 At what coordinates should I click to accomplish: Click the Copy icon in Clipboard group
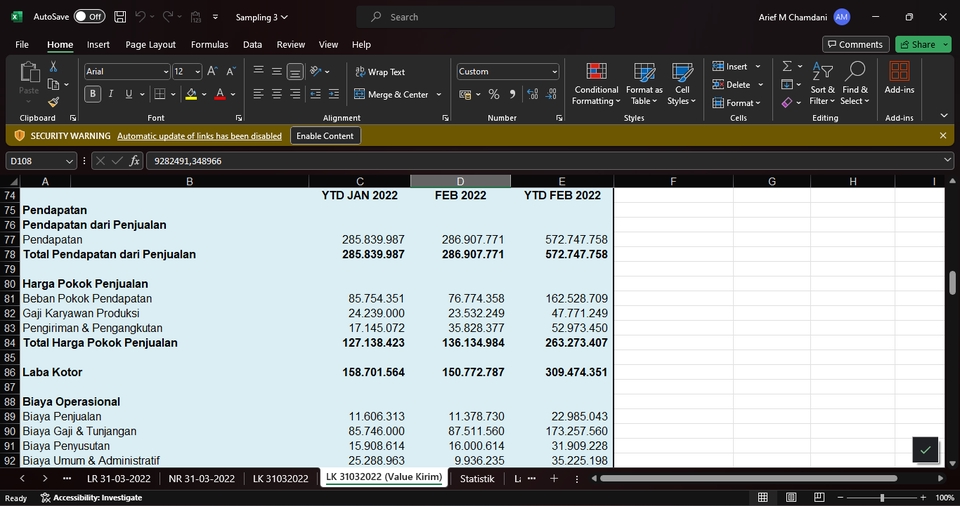53,85
